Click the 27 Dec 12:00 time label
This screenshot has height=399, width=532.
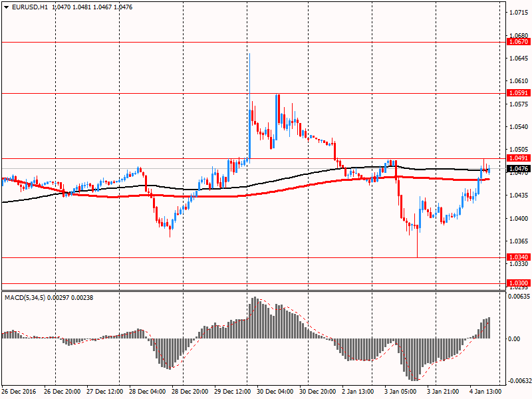[105, 392]
